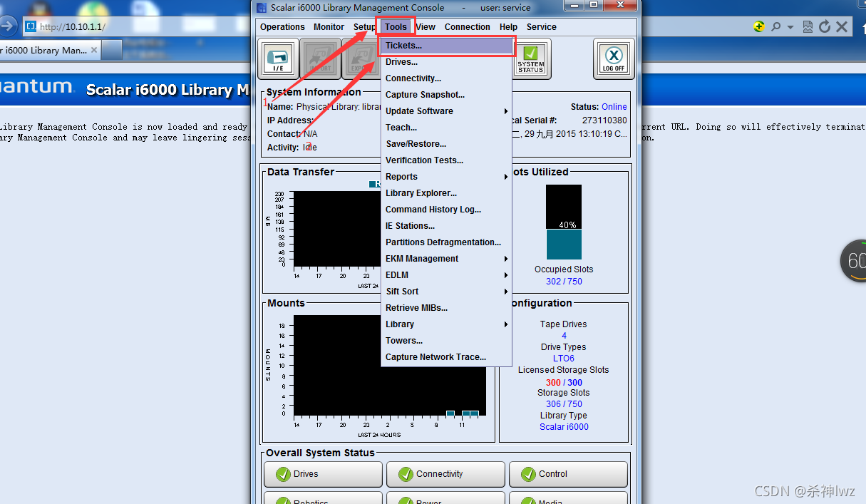
Task: Select Drives... from Tools menu
Action: 447,62
